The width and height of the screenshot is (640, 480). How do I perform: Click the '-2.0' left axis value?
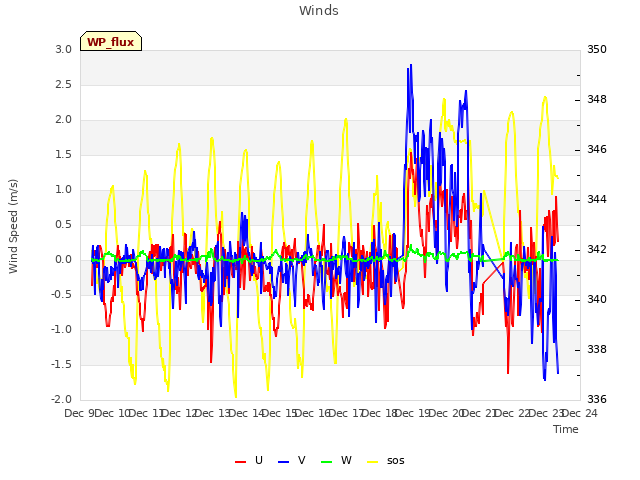62,399
